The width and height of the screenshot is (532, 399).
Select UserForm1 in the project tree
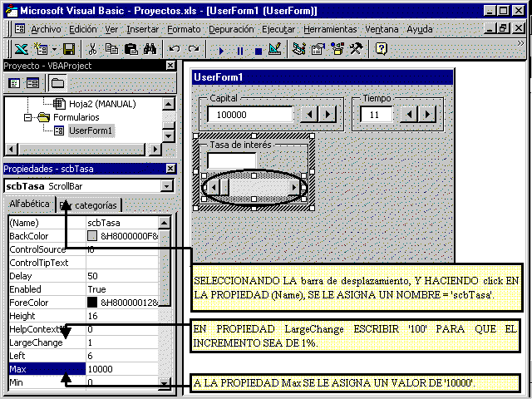(x=91, y=131)
